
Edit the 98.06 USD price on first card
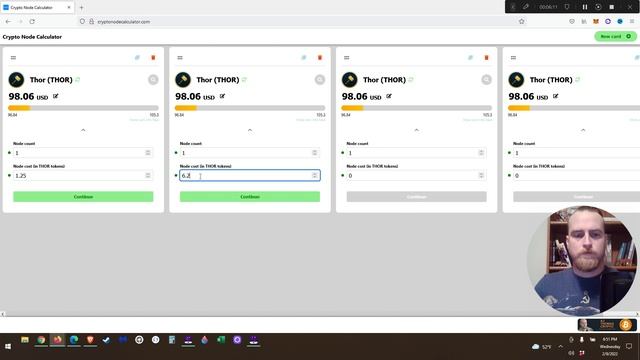(56, 96)
